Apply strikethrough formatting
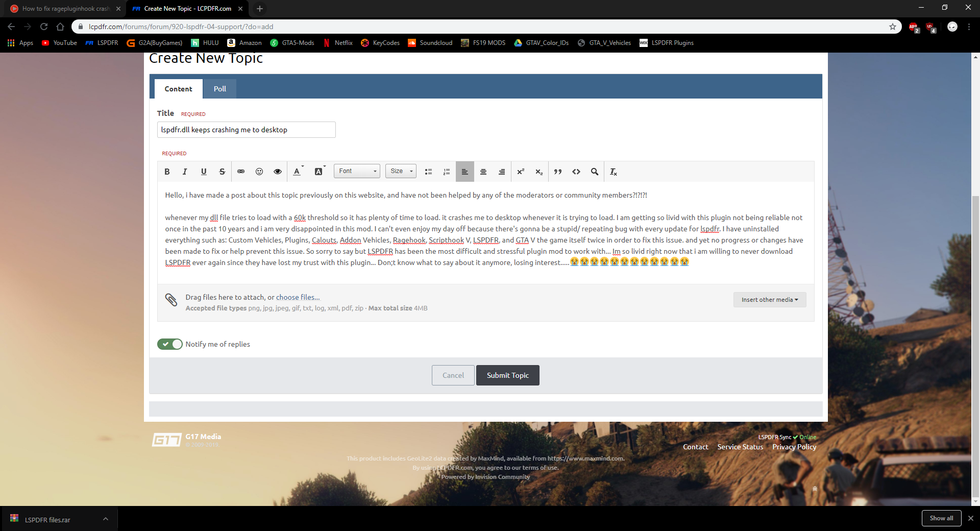The image size is (980, 531). (x=222, y=172)
